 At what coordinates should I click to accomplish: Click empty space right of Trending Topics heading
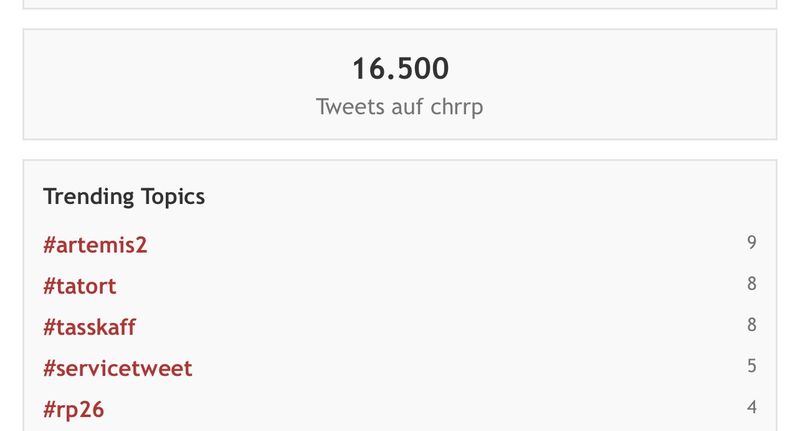click(x=474, y=197)
